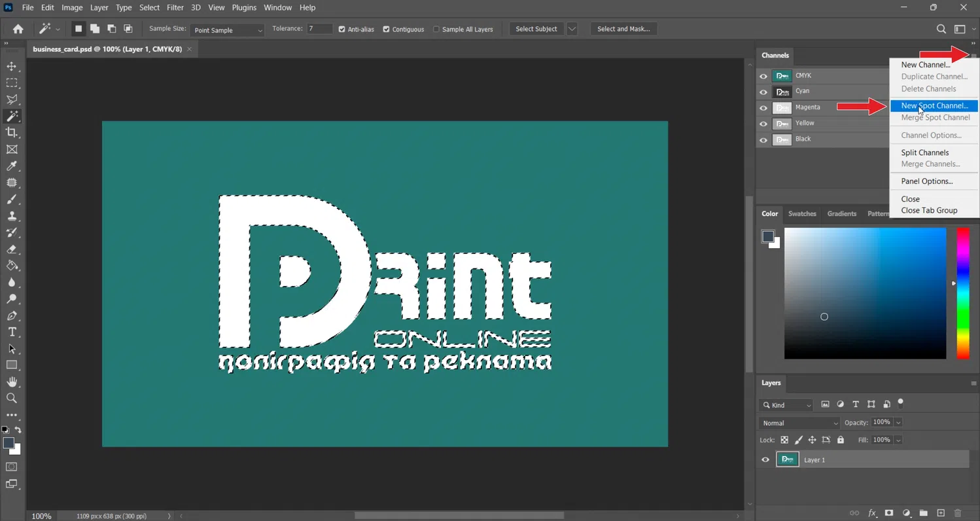Toggle the Anti-alias checkbox
The height and width of the screenshot is (521, 980).
[341, 29]
